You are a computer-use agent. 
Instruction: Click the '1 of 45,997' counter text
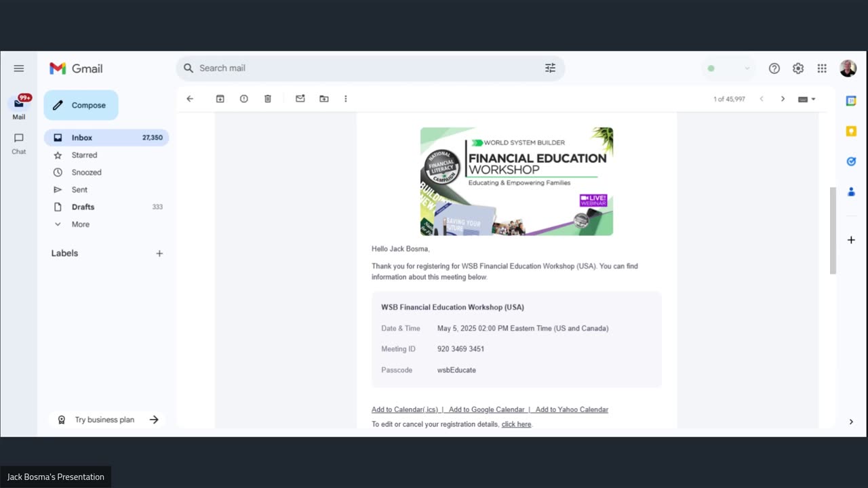[729, 99]
